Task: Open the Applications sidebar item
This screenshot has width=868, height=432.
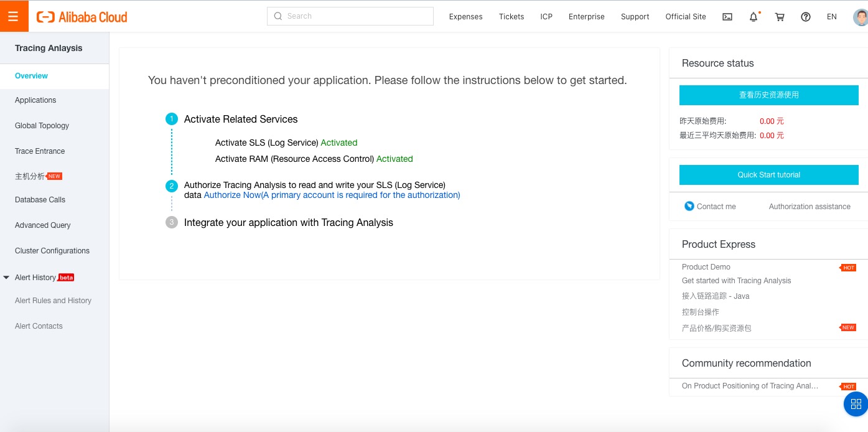Action: pyautogui.click(x=35, y=100)
